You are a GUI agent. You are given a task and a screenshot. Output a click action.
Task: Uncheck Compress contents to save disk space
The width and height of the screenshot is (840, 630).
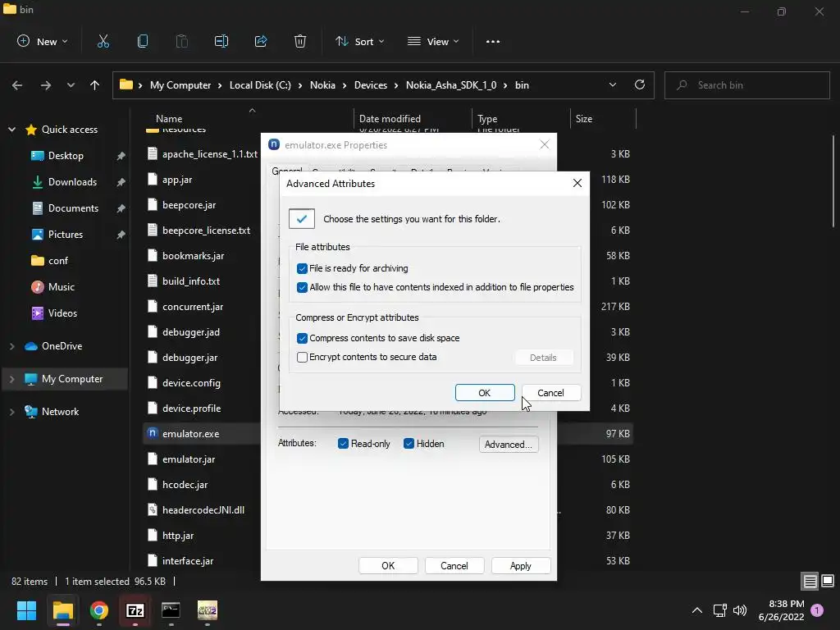pyautogui.click(x=302, y=338)
